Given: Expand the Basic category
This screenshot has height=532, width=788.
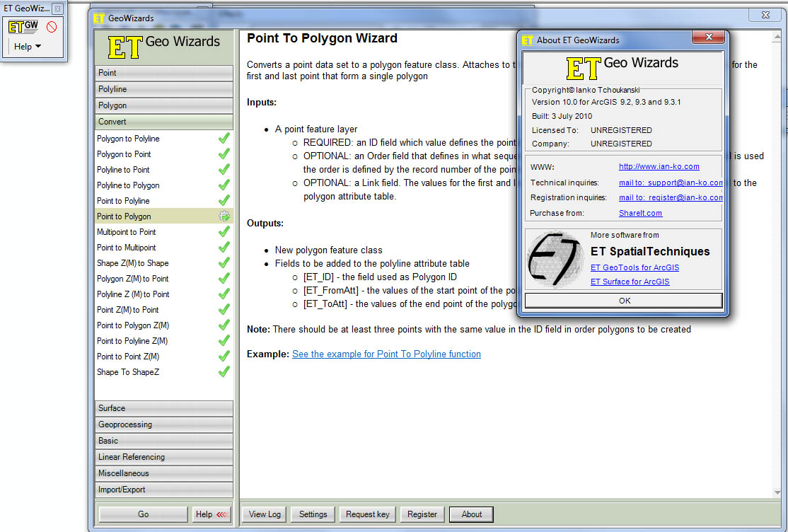Looking at the screenshot, I should pos(164,441).
